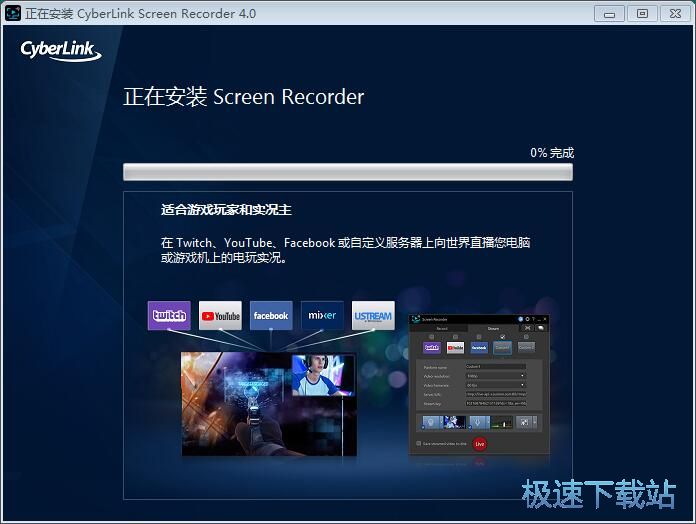Click the YouTube logo tile
Image resolution: width=696 pixels, height=524 pixels.
[x=221, y=315]
